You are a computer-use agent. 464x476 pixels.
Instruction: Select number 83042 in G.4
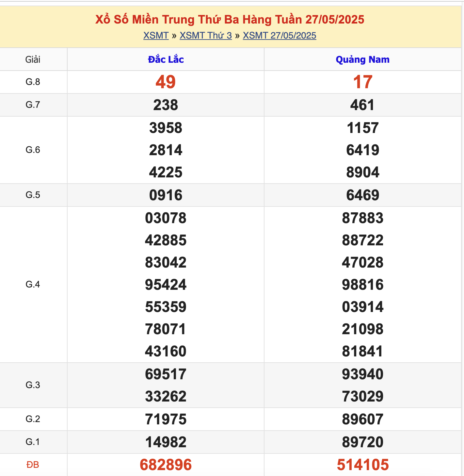(x=166, y=262)
